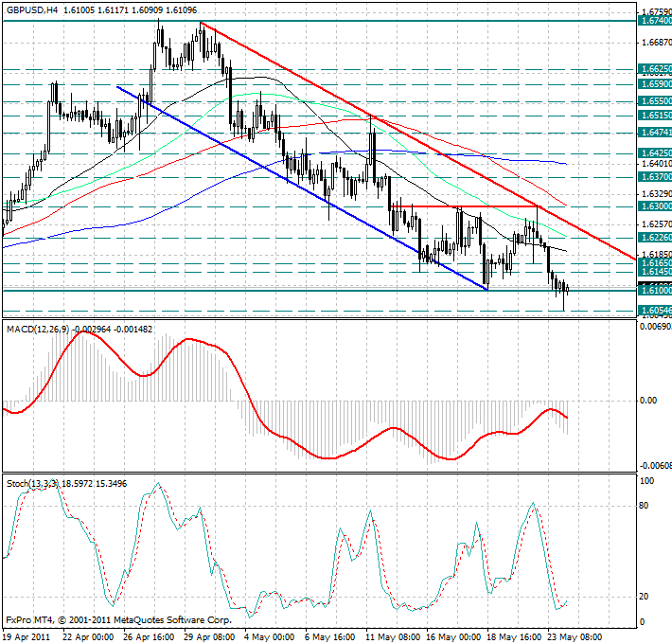
Task: Select the 1.6625 price level label
Action: coord(654,69)
